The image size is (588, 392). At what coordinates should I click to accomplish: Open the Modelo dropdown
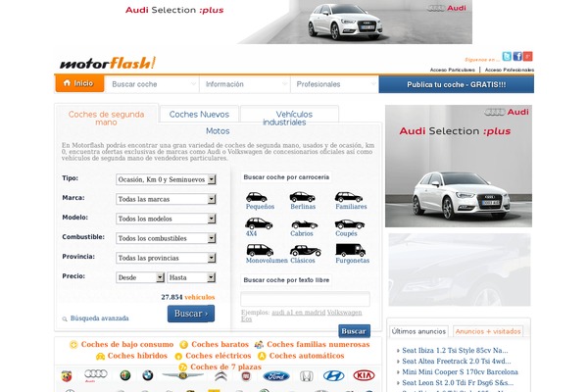click(x=166, y=219)
